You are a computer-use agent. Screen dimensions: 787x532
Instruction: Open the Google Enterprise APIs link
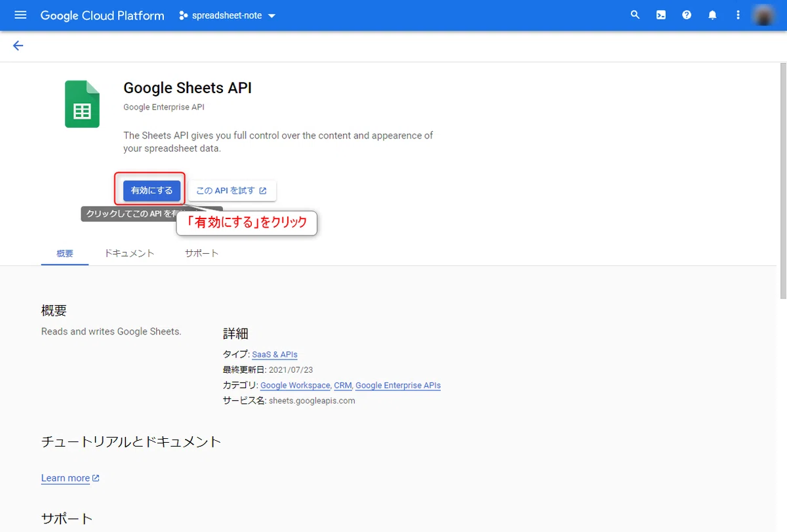coord(398,385)
